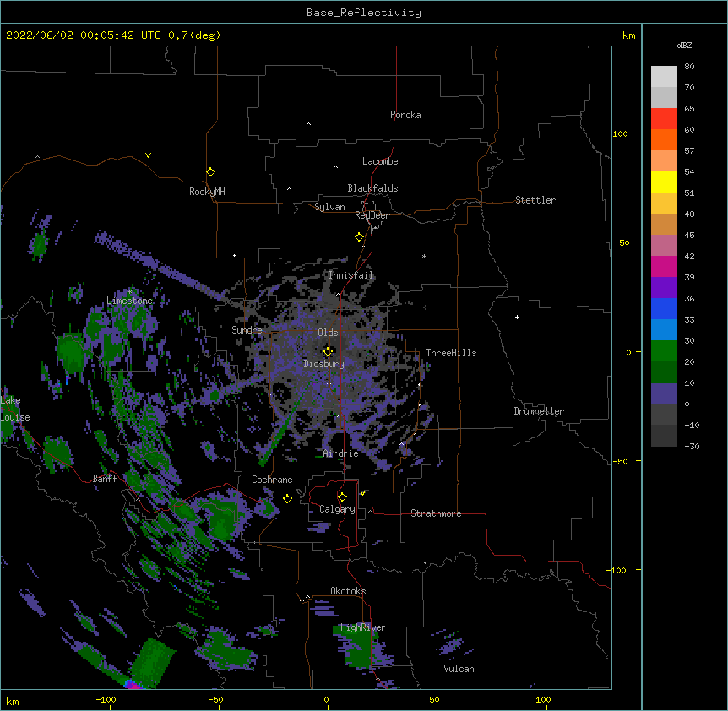Viewport: 728px width, 711px height.
Task: Click the Sundre city label
Action: point(247,330)
